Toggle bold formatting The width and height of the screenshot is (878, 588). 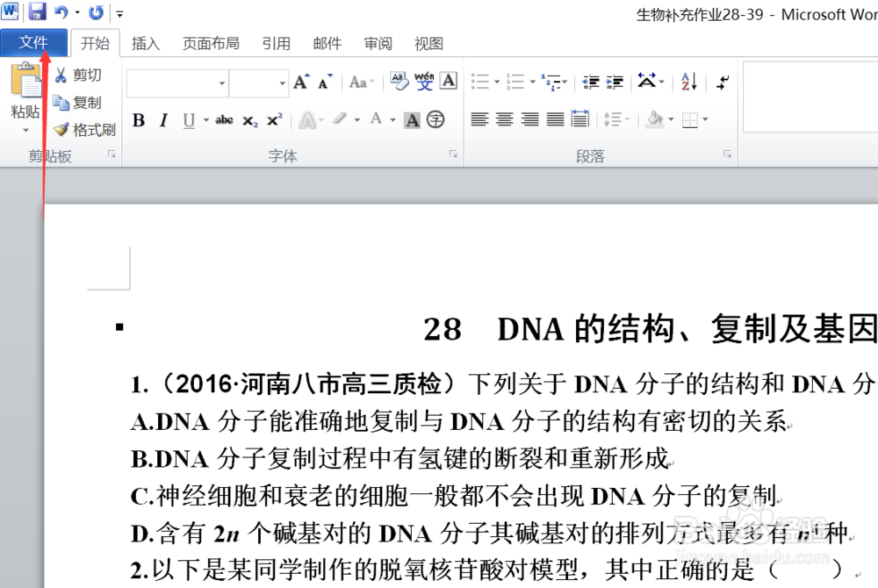pos(138,120)
